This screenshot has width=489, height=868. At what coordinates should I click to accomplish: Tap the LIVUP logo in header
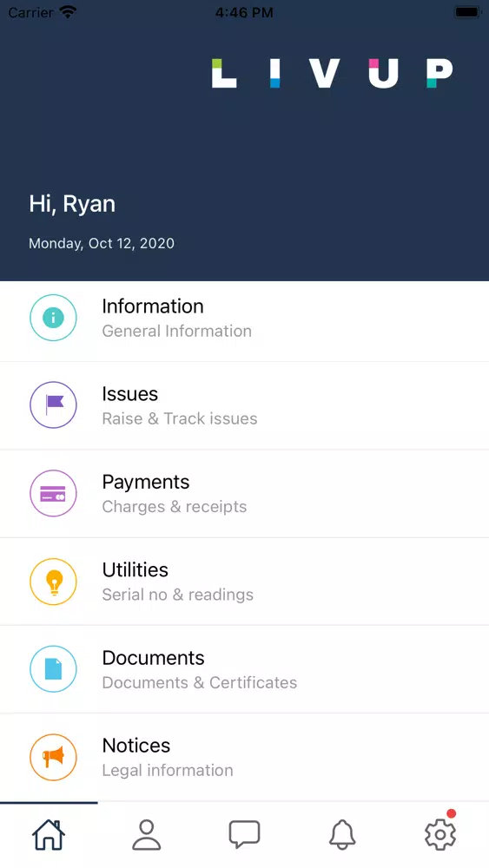(x=333, y=74)
